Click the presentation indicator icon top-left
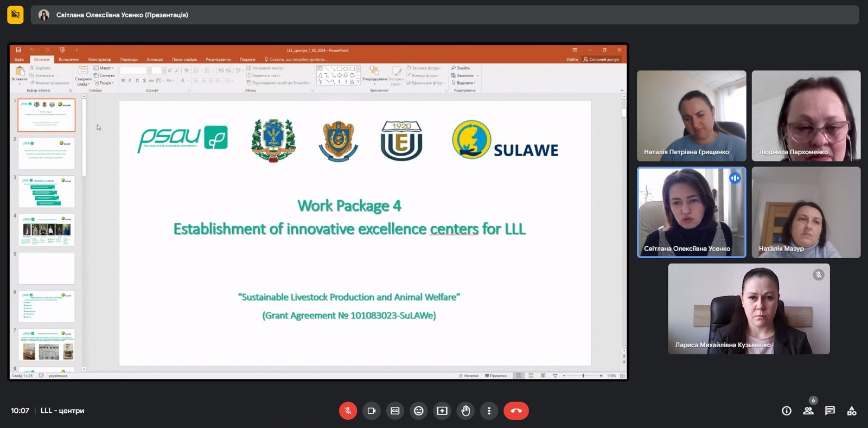868x428 pixels. coord(15,15)
